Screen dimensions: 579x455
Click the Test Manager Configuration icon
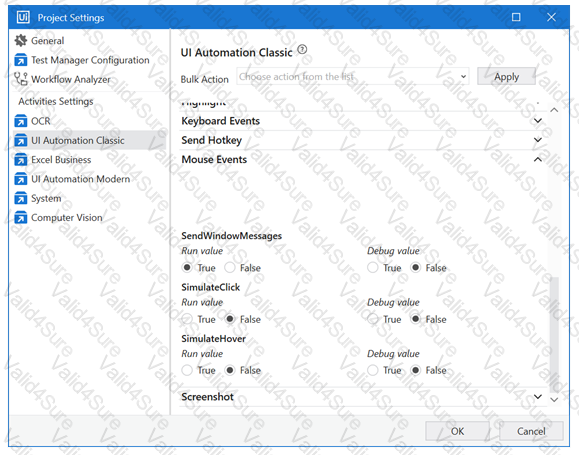(21, 60)
